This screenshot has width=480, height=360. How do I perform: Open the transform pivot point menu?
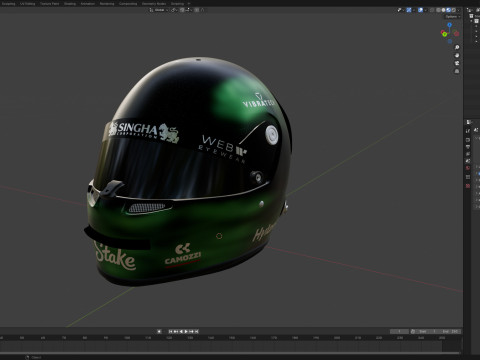click(x=174, y=10)
